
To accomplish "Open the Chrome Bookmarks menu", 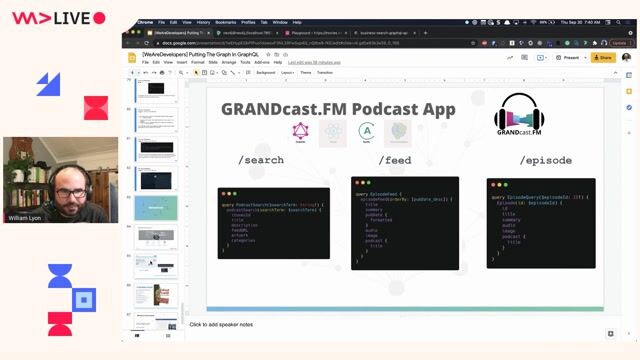I will tap(226, 22).
